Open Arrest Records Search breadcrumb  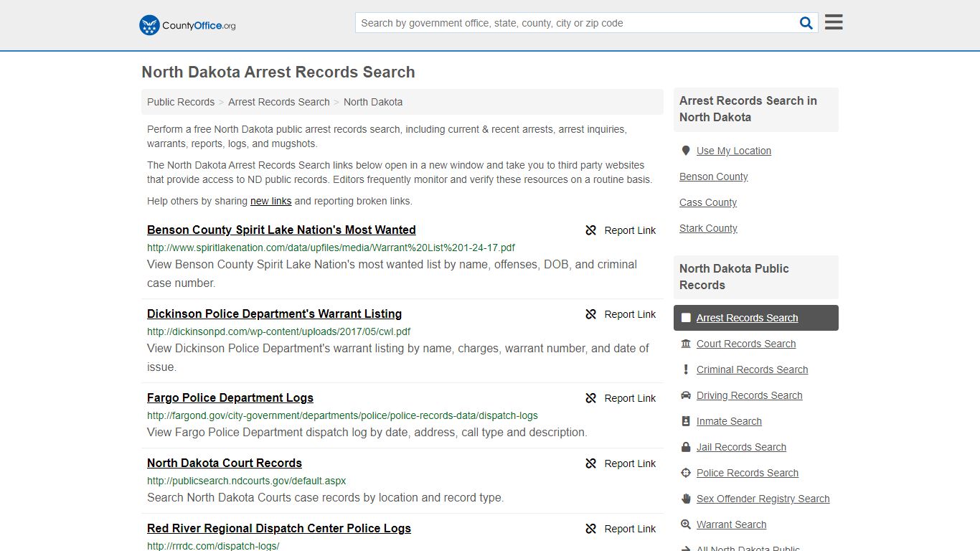click(279, 102)
